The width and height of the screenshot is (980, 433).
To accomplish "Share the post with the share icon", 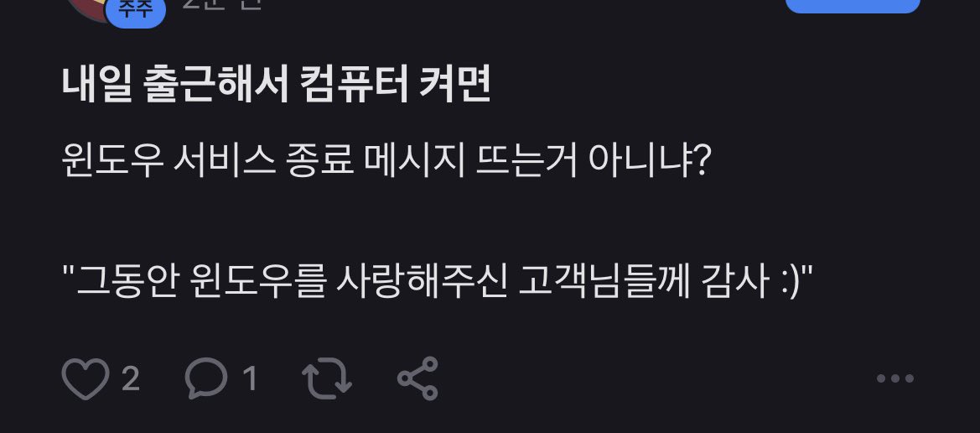I will (x=418, y=378).
